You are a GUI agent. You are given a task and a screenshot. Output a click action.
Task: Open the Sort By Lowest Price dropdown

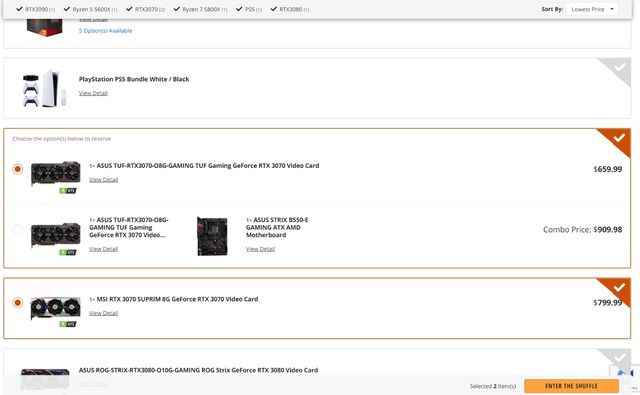tap(592, 9)
